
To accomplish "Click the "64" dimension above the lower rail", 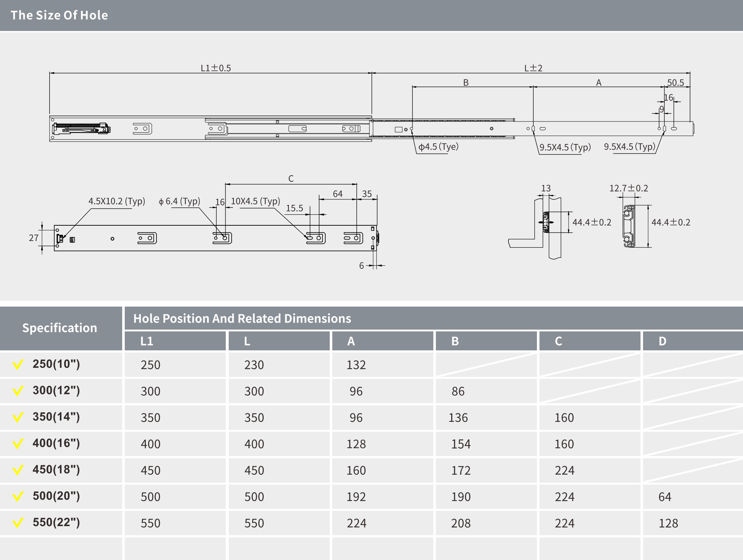I will 338,194.
